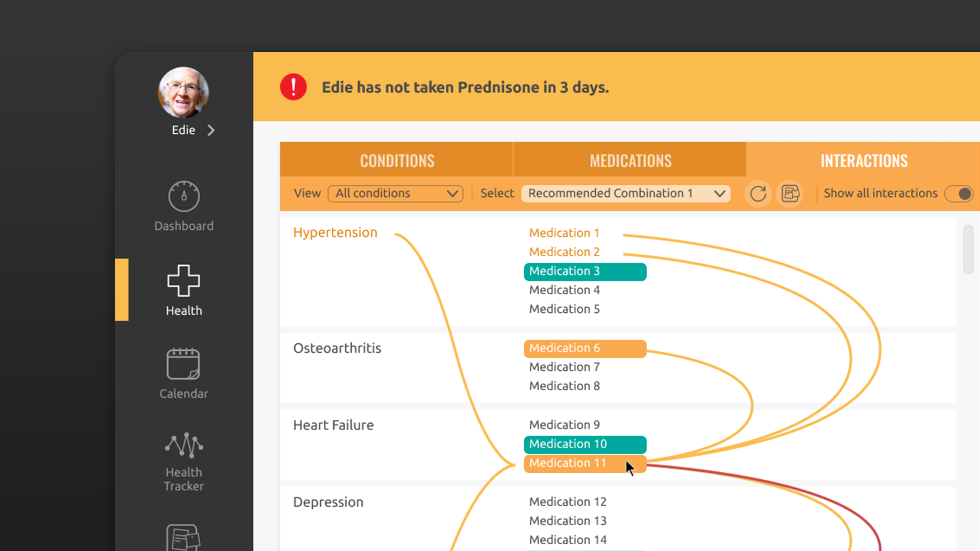
Task: Select the Depression condition
Action: (x=328, y=502)
